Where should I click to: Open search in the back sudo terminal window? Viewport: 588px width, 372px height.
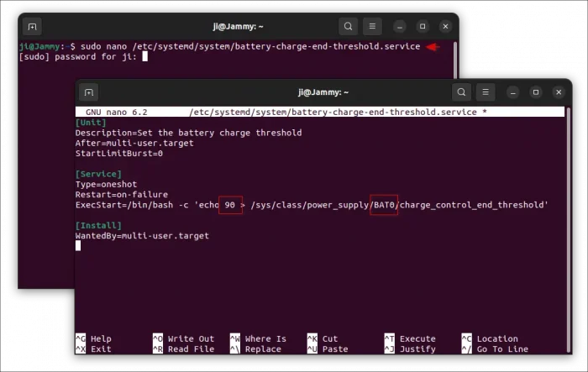tap(348, 27)
